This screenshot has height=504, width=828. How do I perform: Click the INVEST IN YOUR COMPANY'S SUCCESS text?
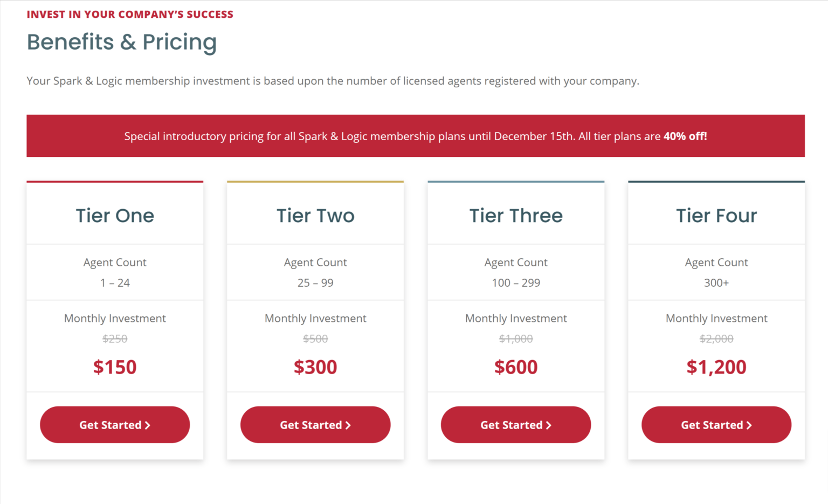pyautogui.click(x=130, y=14)
